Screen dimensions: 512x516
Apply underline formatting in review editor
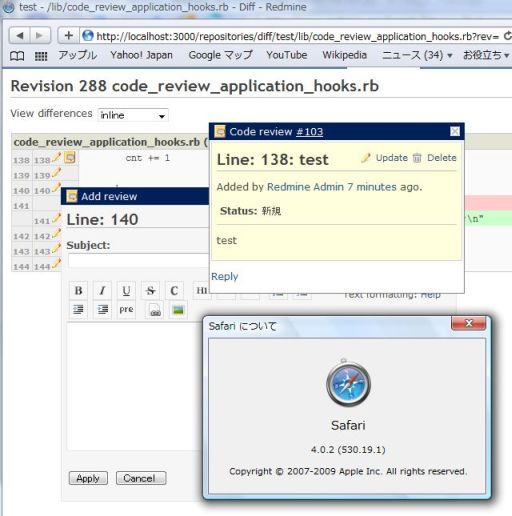pos(126,291)
